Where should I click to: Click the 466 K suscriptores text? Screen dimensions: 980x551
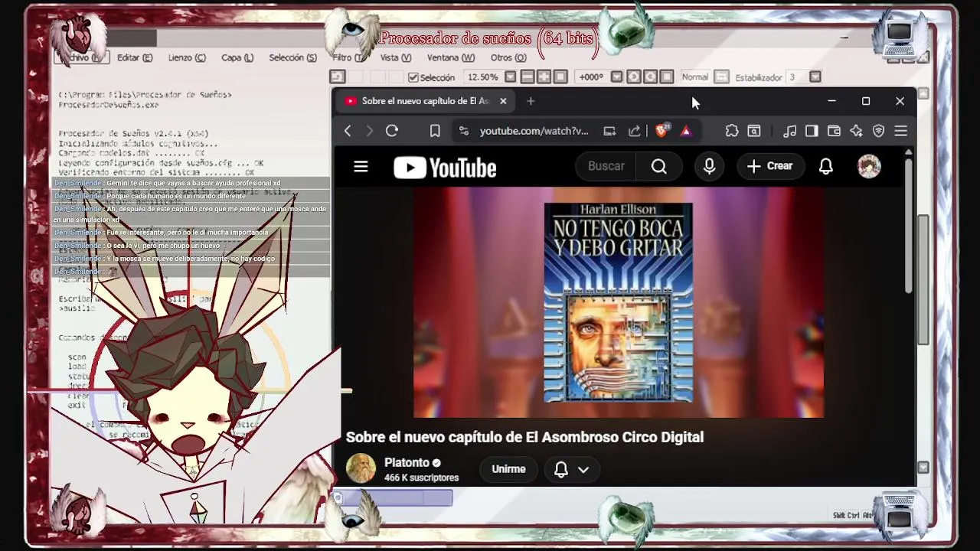[x=421, y=478]
